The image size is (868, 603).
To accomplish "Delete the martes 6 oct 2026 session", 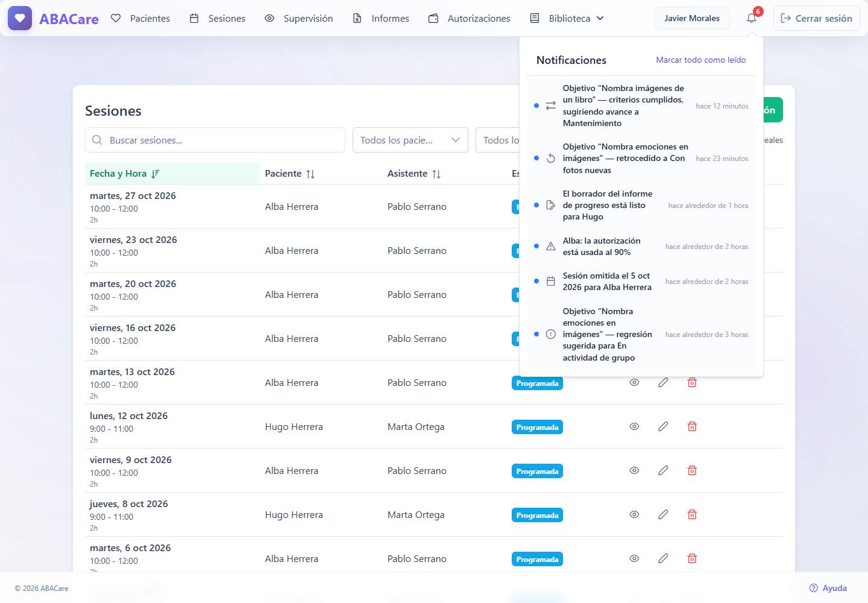I will [x=692, y=558].
